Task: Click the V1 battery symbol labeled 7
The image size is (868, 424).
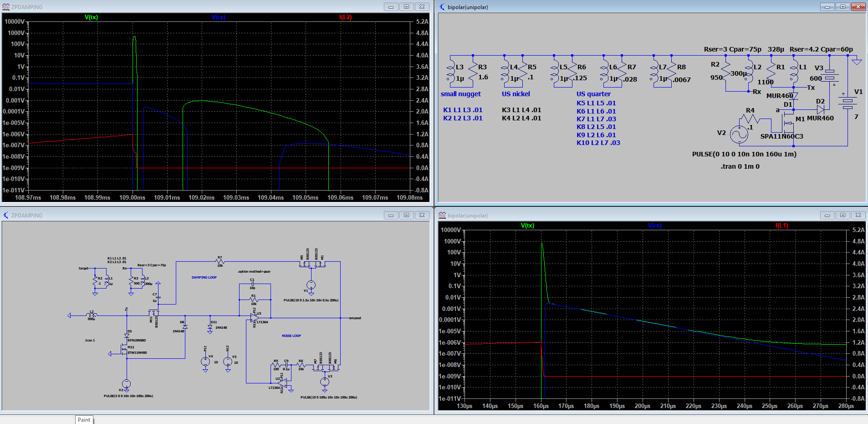Action: tap(848, 103)
